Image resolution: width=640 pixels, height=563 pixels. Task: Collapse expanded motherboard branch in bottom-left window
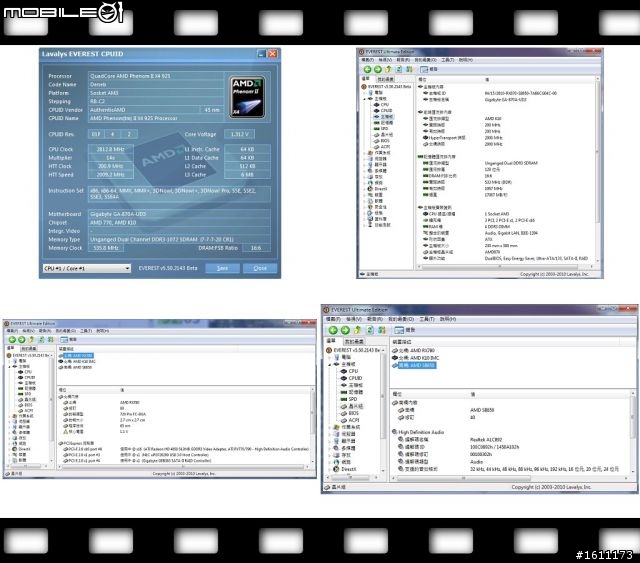click(x=10, y=367)
